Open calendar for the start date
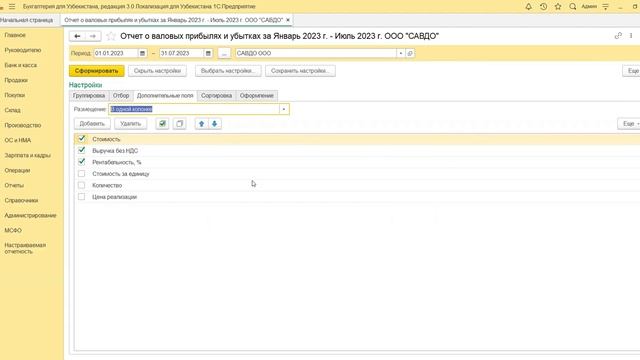Image resolution: width=640 pixels, height=360 pixels. click(x=142, y=53)
